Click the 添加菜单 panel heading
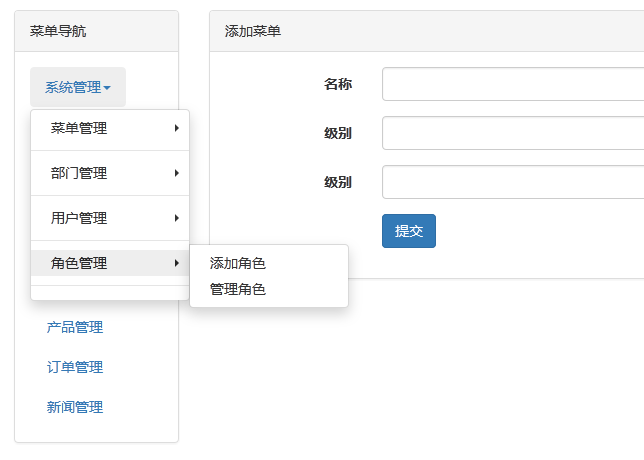This screenshot has height=460, width=644. (x=427, y=31)
